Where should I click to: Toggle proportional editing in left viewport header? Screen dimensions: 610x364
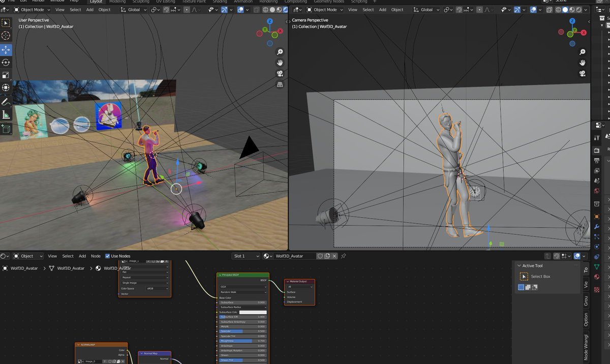[x=187, y=10]
